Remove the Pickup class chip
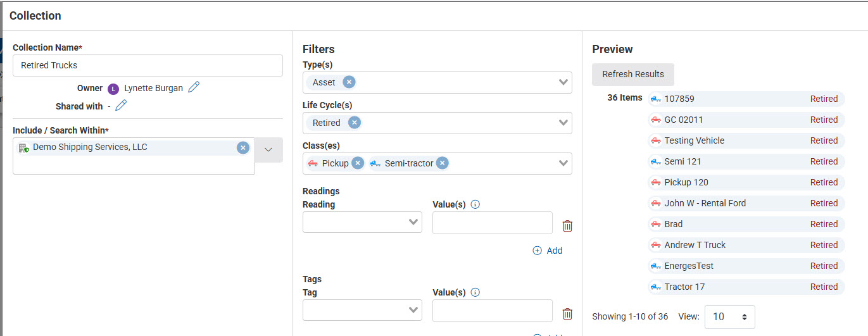The height and width of the screenshot is (336, 868). [x=358, y=163]
